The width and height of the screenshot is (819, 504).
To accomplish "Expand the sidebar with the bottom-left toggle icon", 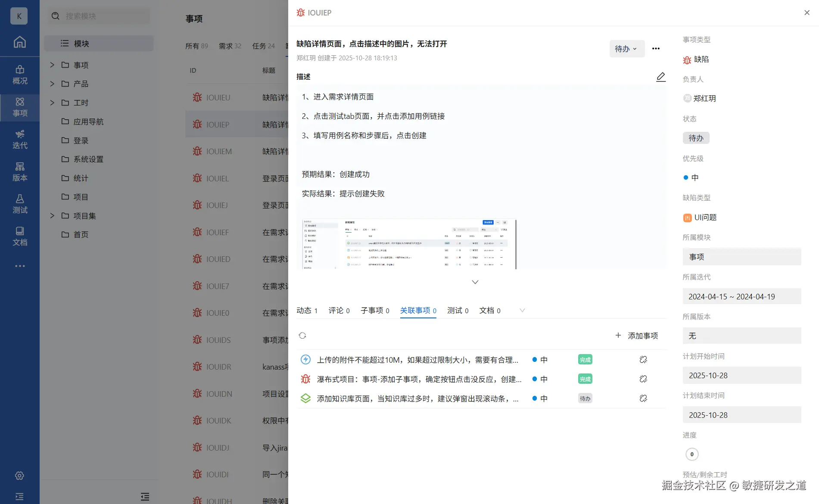I will [19, 496].
